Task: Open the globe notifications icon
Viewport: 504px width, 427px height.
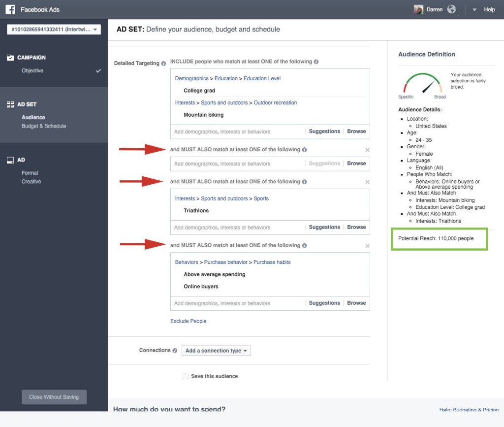Action: pyautogui.click(x=451, y=9)
